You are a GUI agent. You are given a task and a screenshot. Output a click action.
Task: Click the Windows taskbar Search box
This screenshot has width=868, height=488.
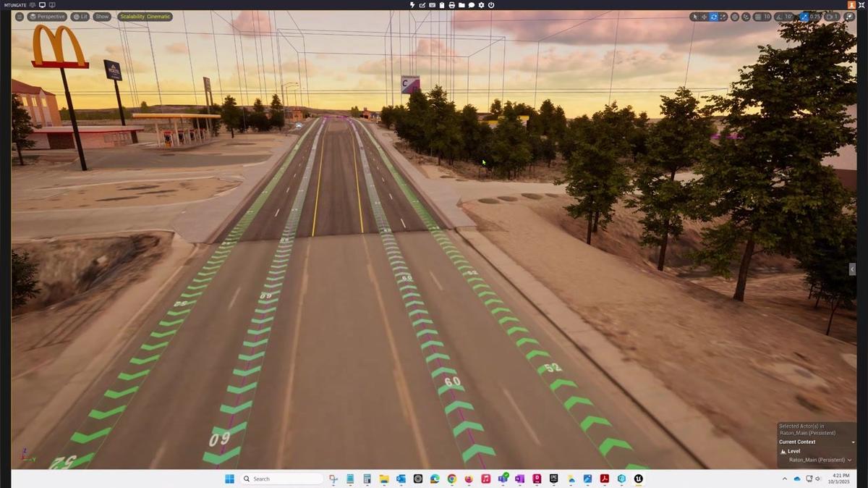[282, 479]
